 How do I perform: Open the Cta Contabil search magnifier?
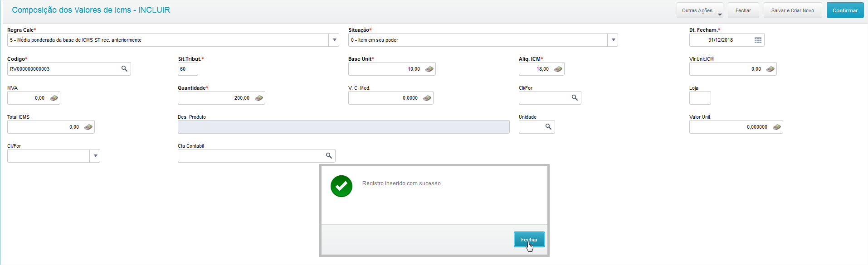point(329,156)
